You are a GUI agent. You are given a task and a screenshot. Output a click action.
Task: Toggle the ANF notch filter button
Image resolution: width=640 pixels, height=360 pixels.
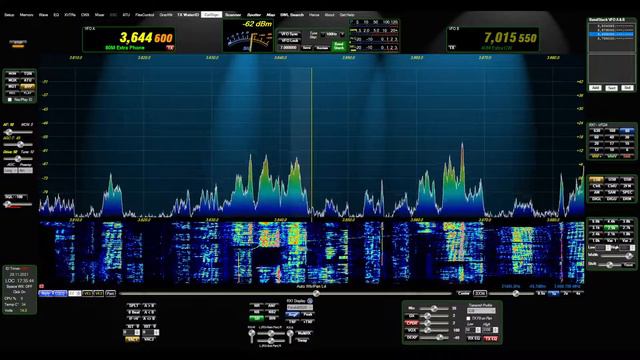click(x=271, y=305)
